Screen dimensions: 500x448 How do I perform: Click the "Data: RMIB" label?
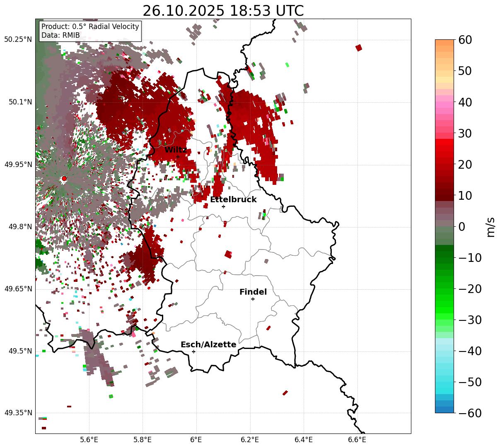pyautogui.click(x=60, y=35)
